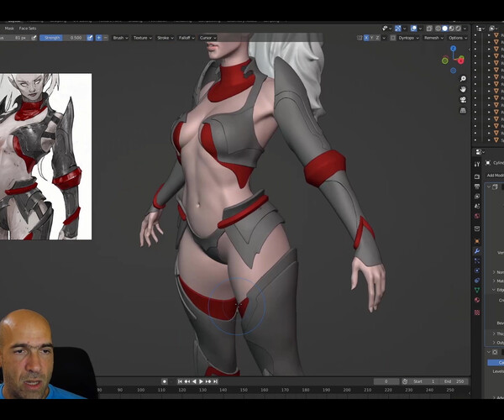The image size is (504, 420).
Task: Set brush direction to Subtract (minus)
Action: (x=106, y=38)
